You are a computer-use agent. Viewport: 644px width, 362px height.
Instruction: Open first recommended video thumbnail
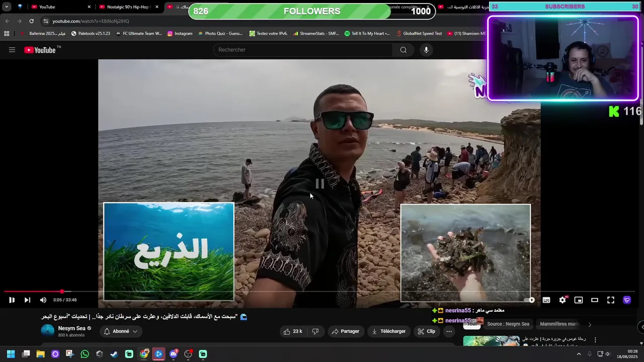(491, 341)
